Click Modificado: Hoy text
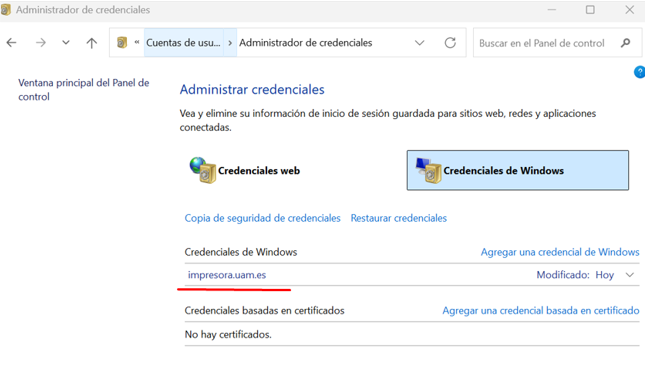This screenshot has height=365, width=651. [x=575, y=275]
